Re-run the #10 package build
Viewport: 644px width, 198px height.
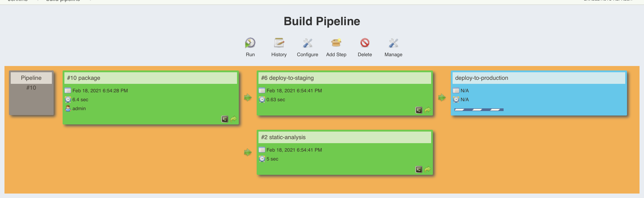coord(233,119)
